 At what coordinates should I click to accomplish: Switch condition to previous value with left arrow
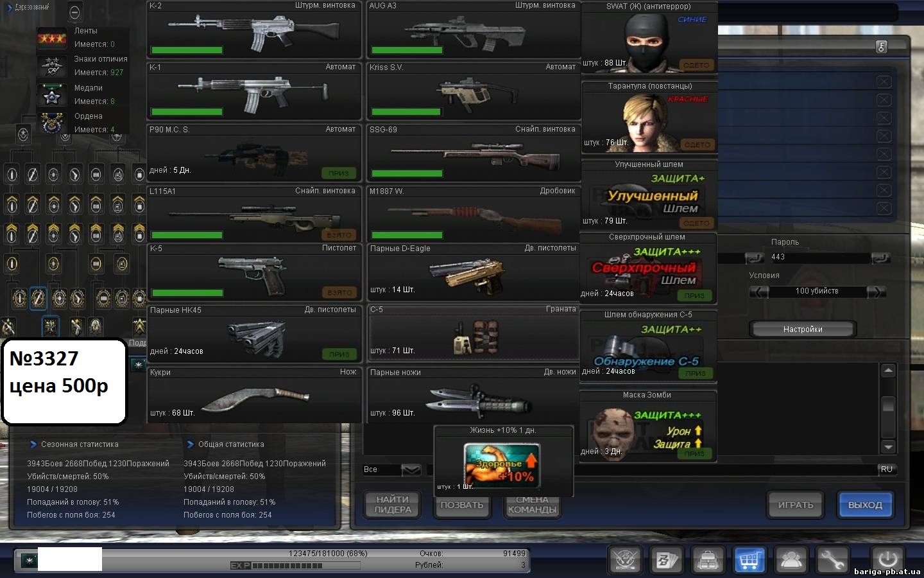coord(759,292)
